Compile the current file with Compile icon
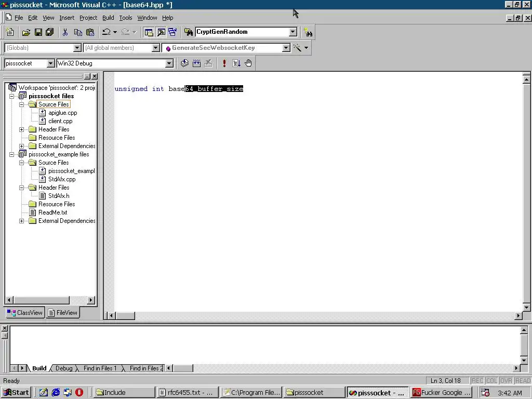Image resolution: width=532 pixels, height=399 pixels. [x=184, y=63]
